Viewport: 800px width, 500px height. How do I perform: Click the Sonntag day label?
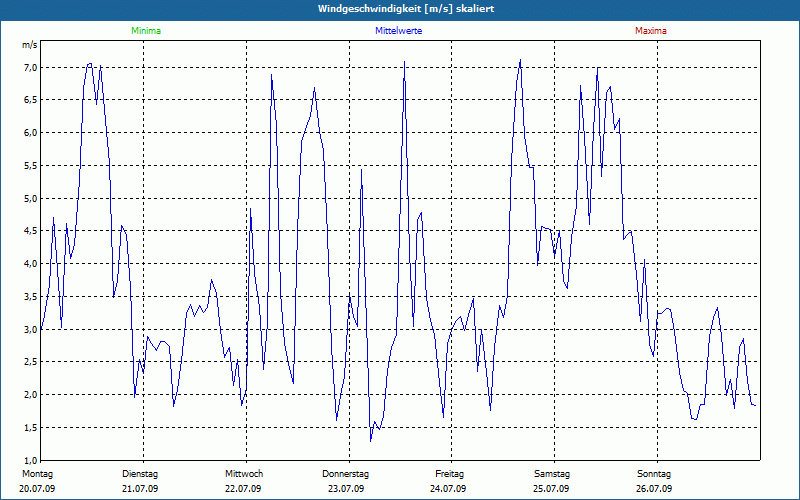[x=654, y=474]
